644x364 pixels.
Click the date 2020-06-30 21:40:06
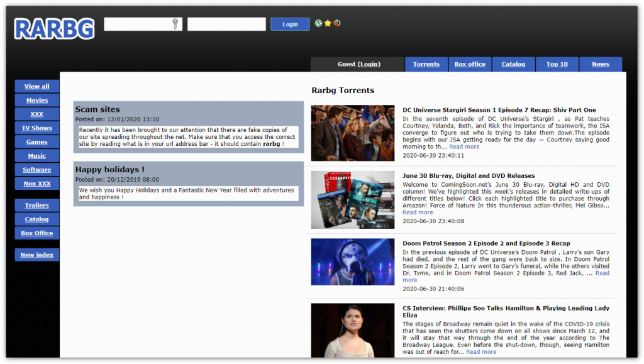[433, 289]
